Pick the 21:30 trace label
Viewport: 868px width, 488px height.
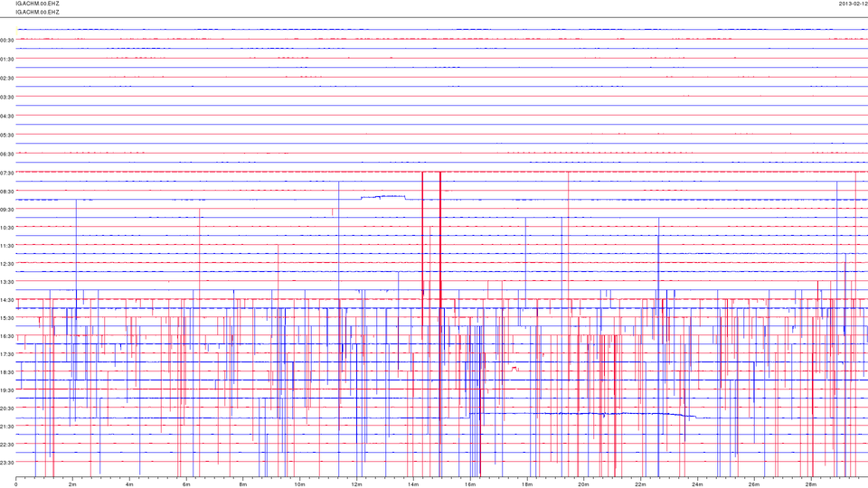tap(7, 427)
